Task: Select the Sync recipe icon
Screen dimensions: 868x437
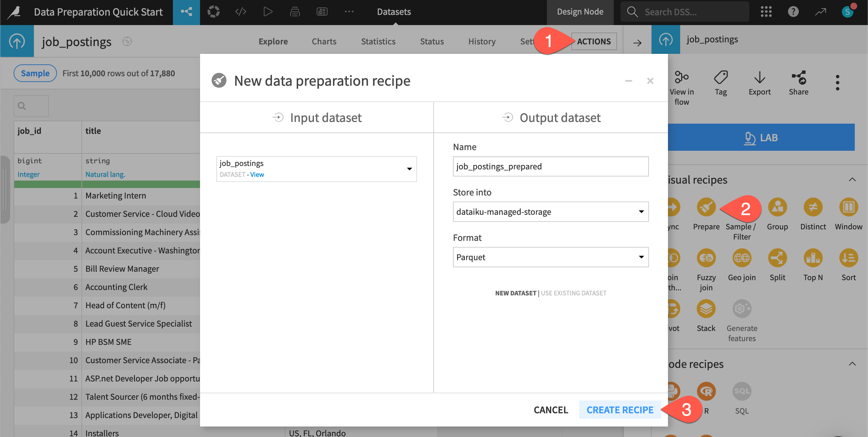Action: pos(672,207)
